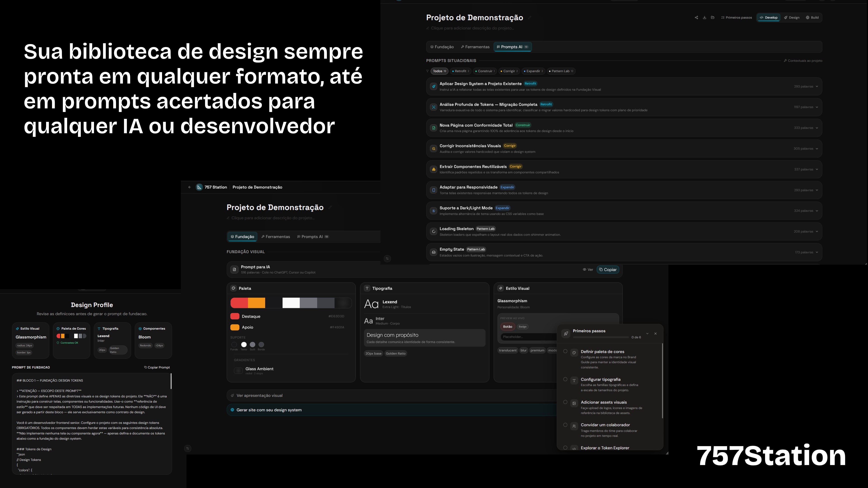
Task: Click the download icon in the project header
Action: point(704,18)
